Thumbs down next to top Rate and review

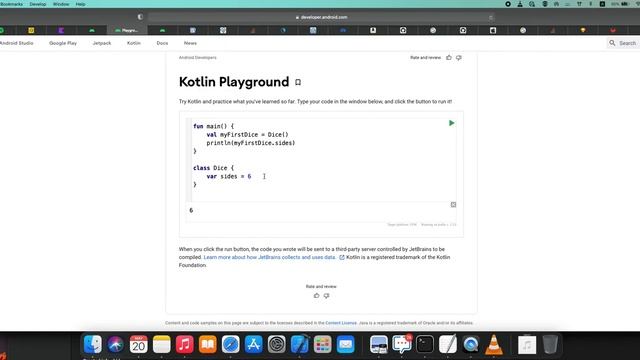click(x=459, y=58)
